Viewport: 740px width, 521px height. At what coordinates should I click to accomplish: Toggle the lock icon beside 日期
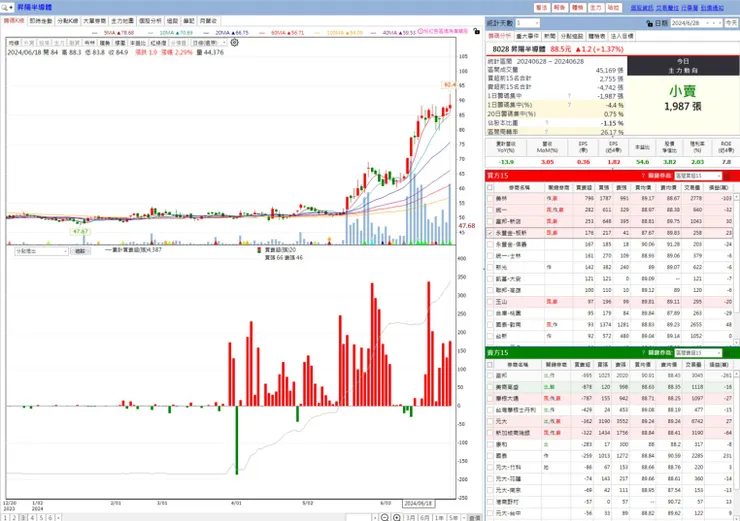coord(649,23)
